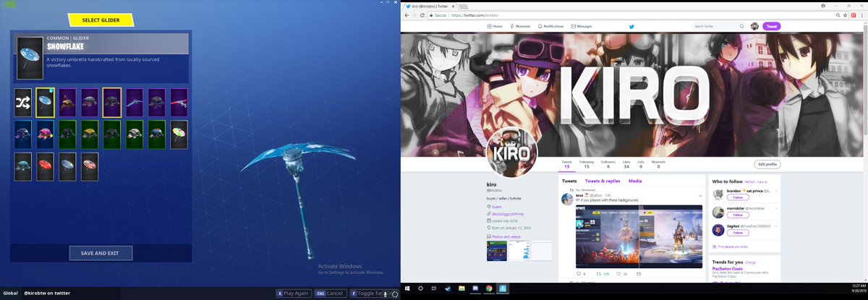Viewport: 868px width, 300px height.
Task: Follow Vegito4 in Who to follow
Action: (x=738, y=234)
